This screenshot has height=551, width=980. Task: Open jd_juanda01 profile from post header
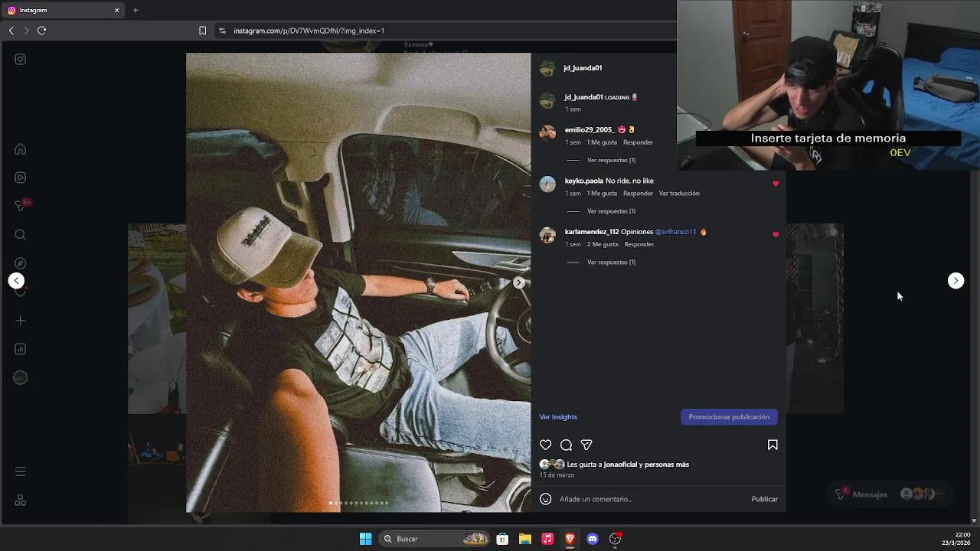(583, 68)
